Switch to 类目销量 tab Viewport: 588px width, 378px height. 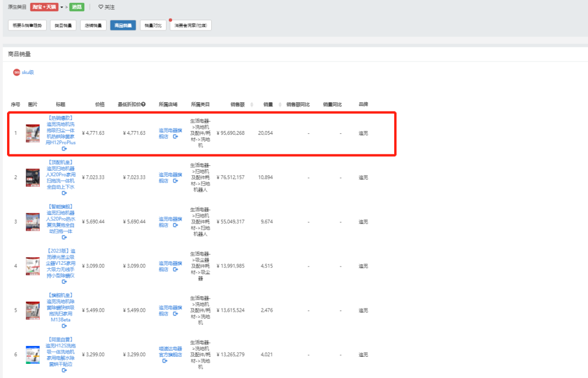(x=63, y=26)
